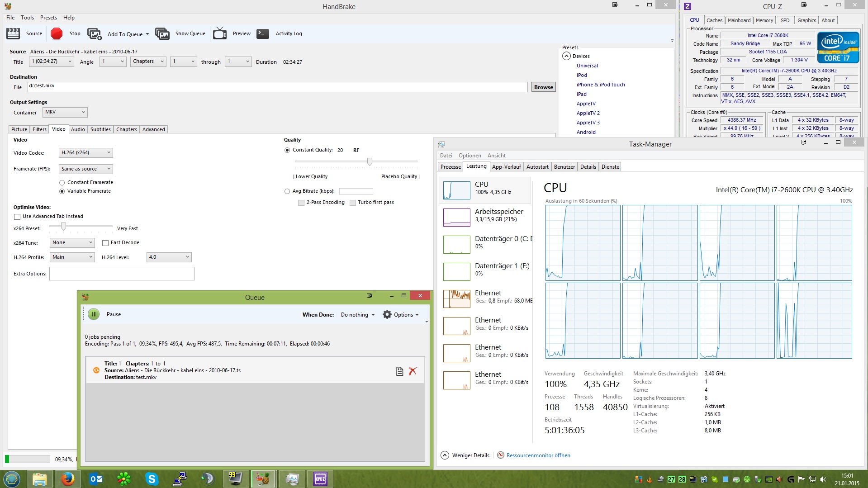Pause the queue with the green pause icon
This screenshot has width=868, height=488.
(94, 314)
